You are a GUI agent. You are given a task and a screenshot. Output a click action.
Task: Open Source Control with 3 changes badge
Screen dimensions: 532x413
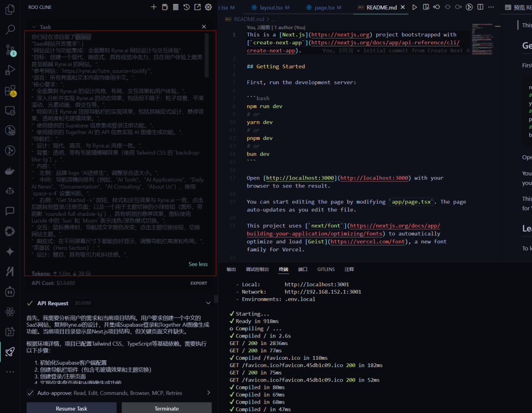[10, 50]
